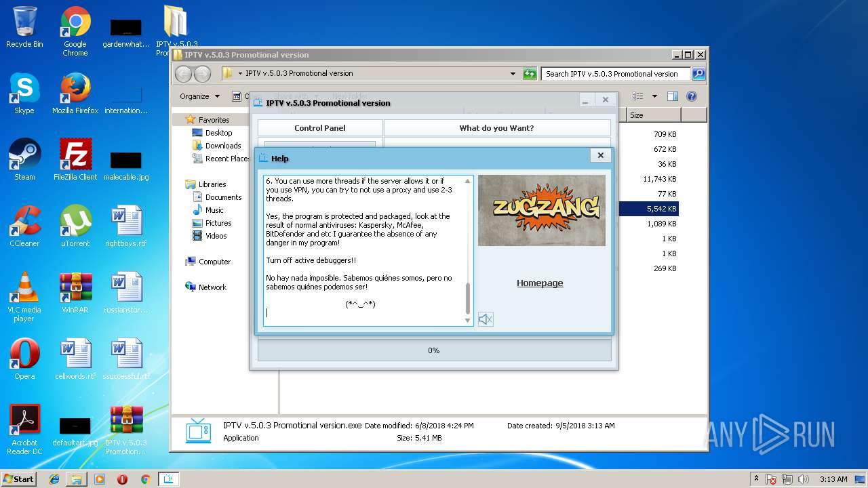This screenshot has width=868, height=488.
Task: Select Desktop in navigation pane
Action: pos(218,133)
